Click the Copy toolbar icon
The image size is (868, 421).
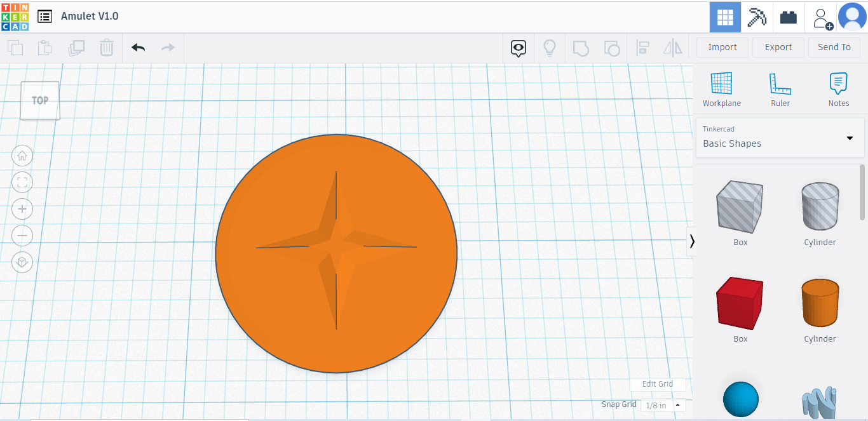pos(15,48)
